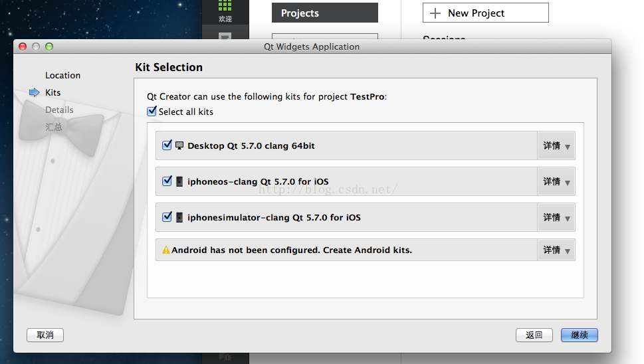
Task: Click the edit mode icon in Qt Creator sidebar
Action: tap(225, 37)
